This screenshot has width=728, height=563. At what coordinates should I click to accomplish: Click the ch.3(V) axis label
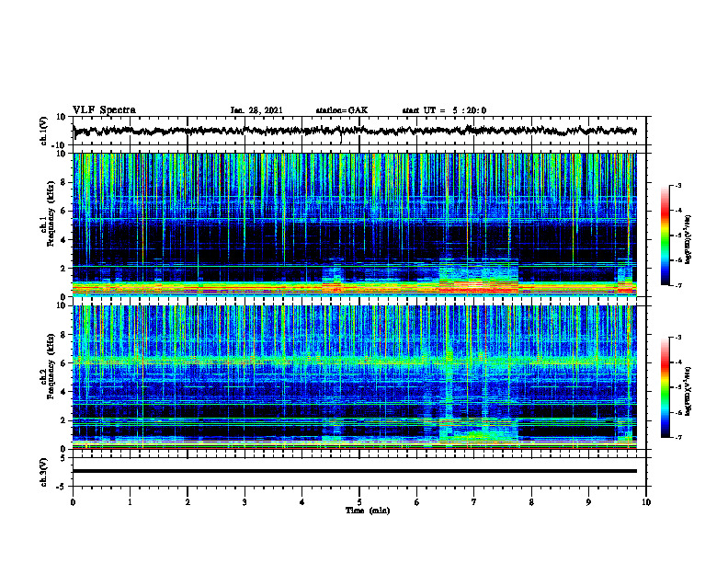(x=44, y=472)
